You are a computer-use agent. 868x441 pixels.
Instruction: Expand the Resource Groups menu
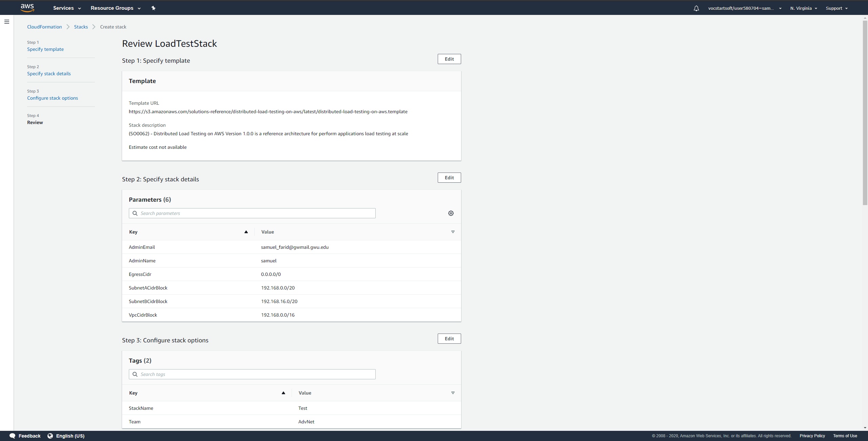[x=116, y=8]
